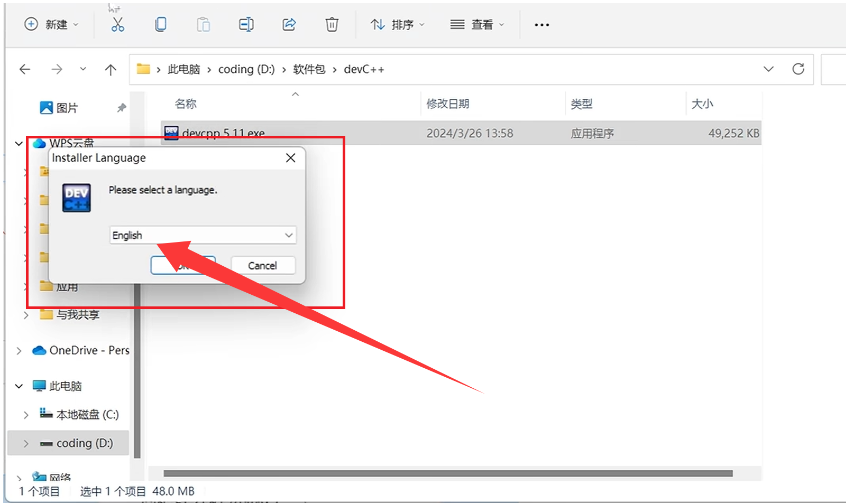Click 此电脑 in the address breadcrumb

click(x=183, y=69)
